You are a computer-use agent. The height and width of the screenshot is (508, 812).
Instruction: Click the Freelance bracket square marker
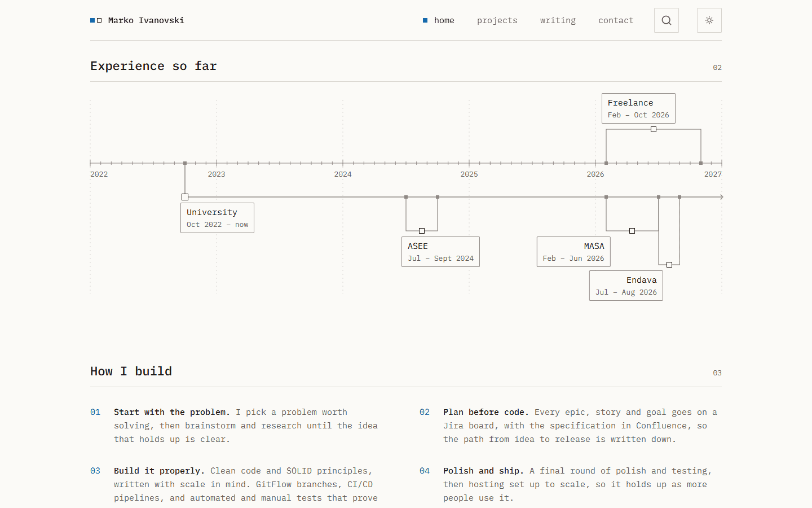(x=654, y=129)
